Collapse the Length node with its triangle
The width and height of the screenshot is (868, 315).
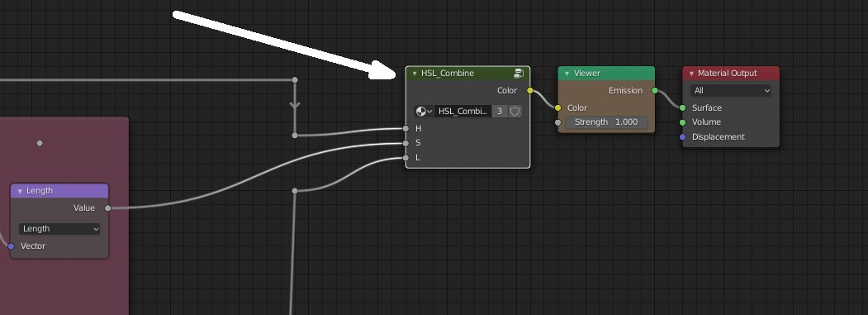[x=20, y=191]
